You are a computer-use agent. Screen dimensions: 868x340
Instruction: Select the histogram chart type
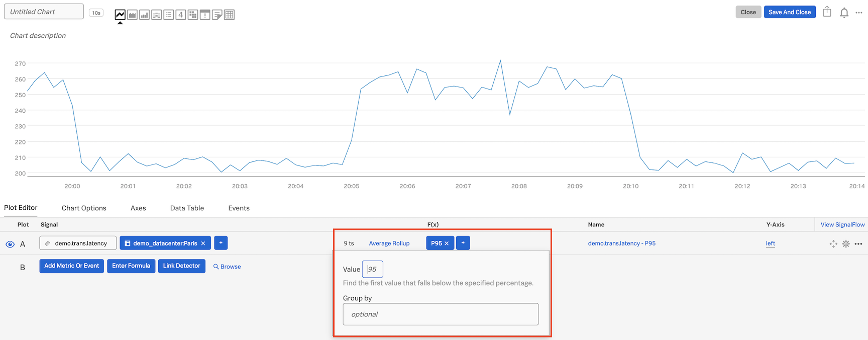157,15
